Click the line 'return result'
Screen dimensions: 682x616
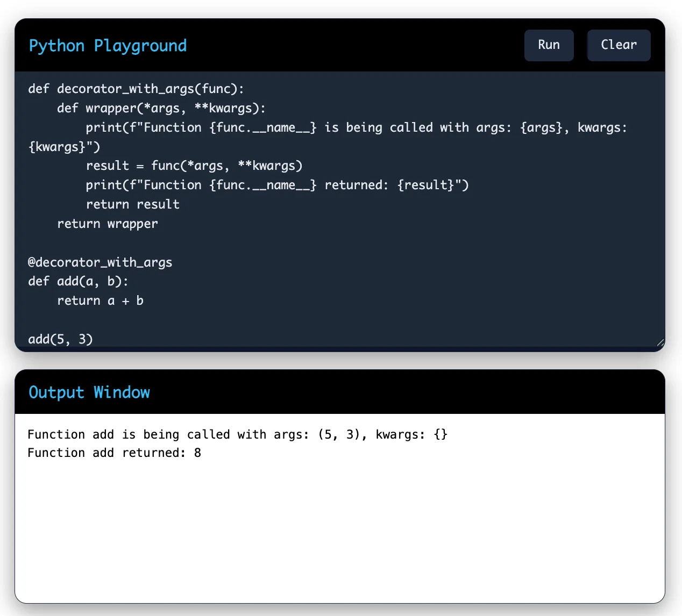(x=133, y=204)
